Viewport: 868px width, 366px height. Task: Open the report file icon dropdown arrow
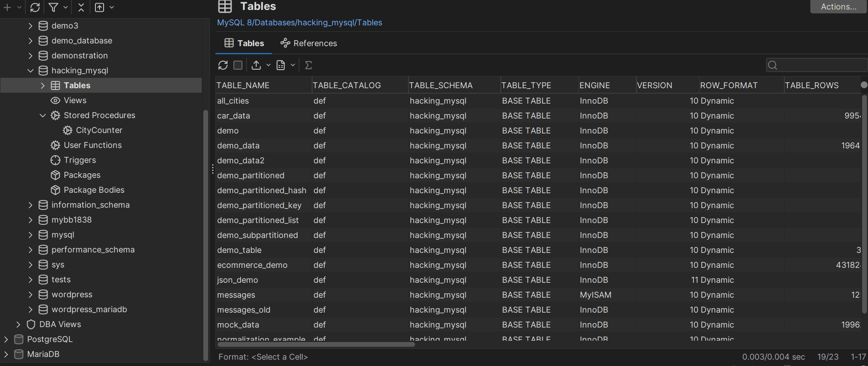293,65
